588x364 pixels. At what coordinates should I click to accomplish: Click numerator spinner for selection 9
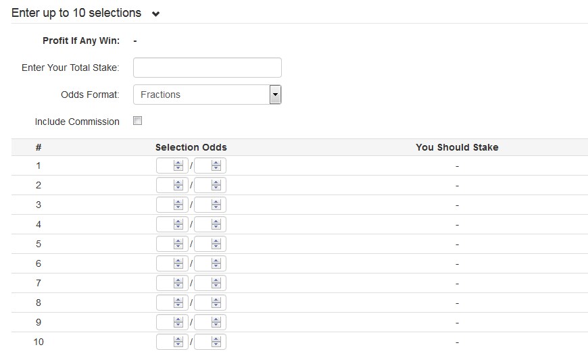pos(178,322)
